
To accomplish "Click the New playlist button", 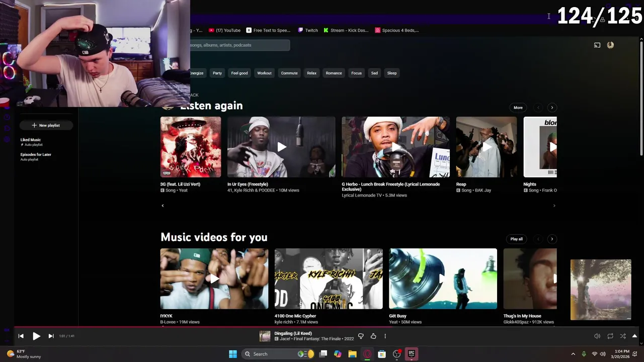I will coord(46,125).
